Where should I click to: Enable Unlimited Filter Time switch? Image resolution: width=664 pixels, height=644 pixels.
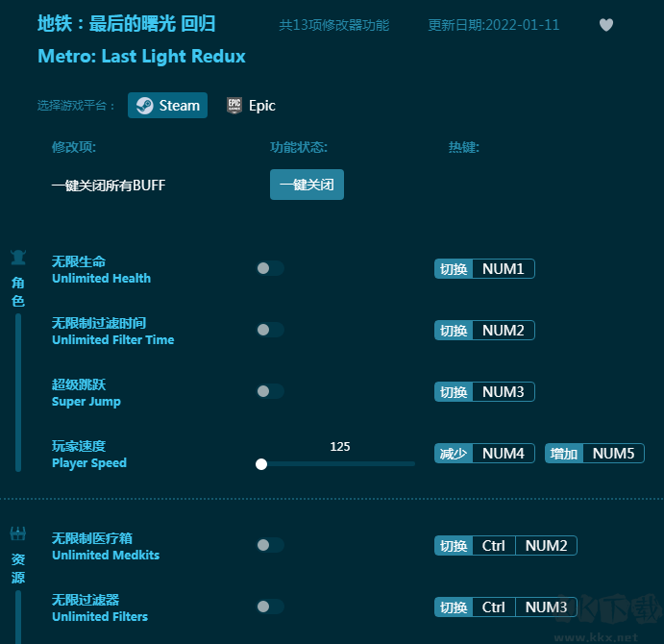[270, 330]
